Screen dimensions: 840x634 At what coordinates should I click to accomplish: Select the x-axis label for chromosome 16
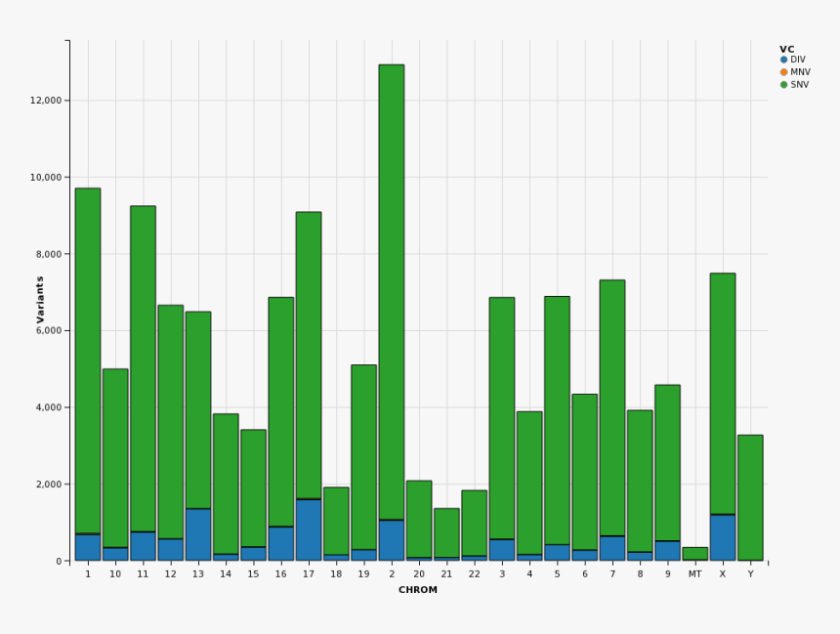coord(281,574)
